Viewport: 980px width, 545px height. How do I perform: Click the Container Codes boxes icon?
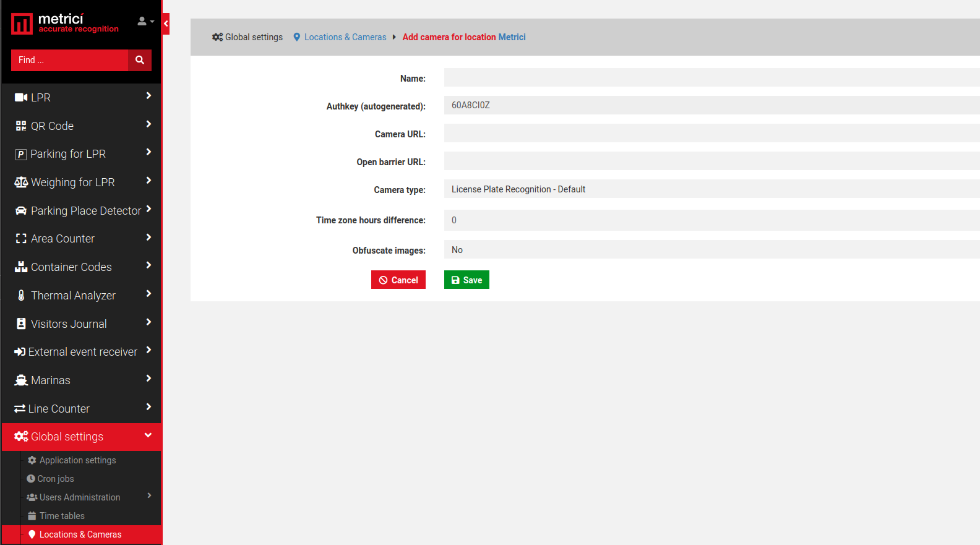[21, 267]
